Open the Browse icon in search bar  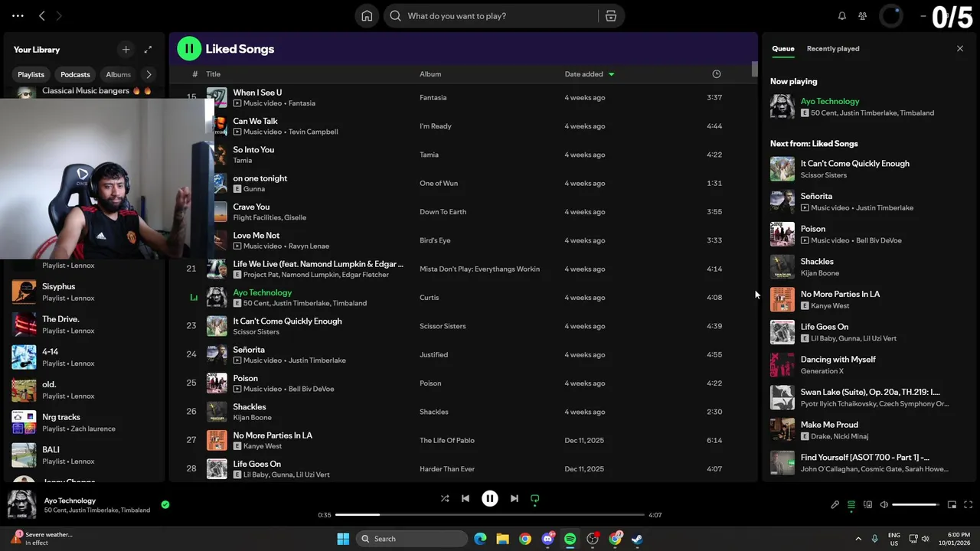611,16
